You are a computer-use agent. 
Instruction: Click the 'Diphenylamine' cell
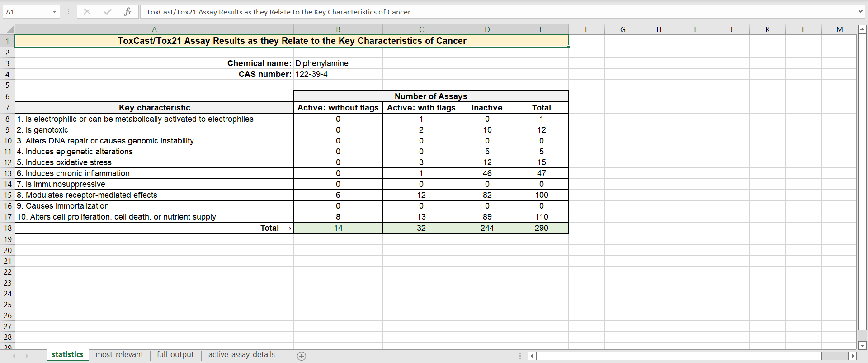pyautogui.click(x=338, y=63)
